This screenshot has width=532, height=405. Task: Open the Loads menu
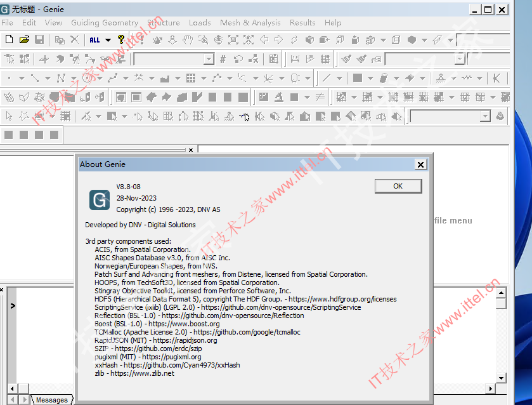pyautogui.click(x=200, y=23)
